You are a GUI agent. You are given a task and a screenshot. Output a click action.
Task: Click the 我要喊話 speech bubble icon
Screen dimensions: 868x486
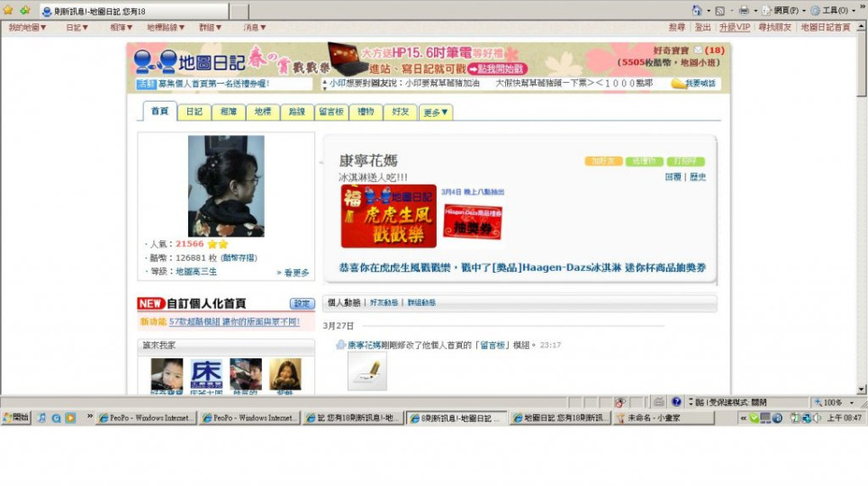click(x=679, y=84)
